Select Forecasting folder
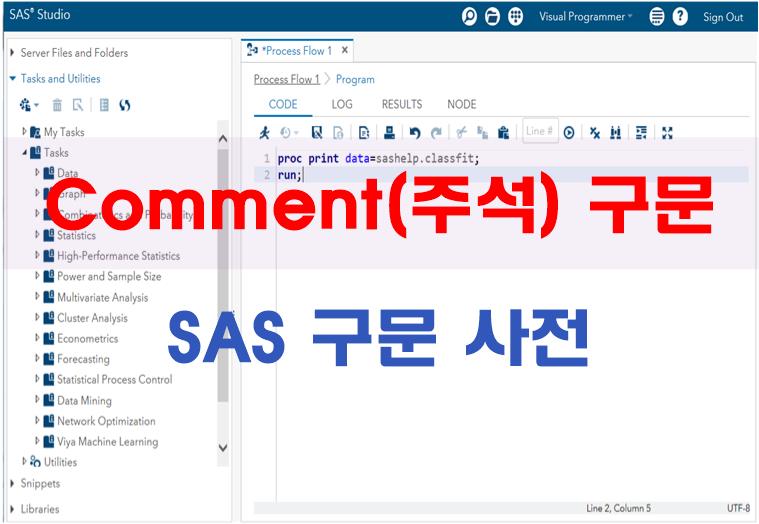 tap(83, 359)
